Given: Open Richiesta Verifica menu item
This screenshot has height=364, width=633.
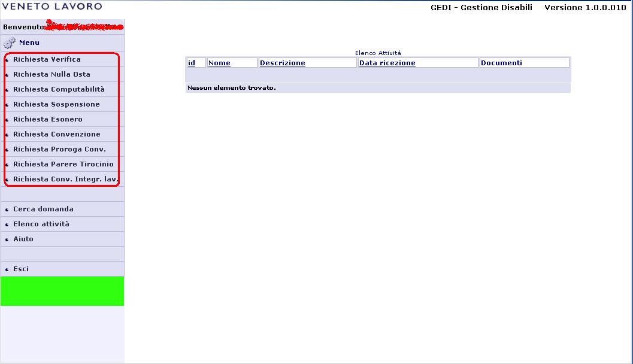Looking at the screenshot, I should [47, 59].
